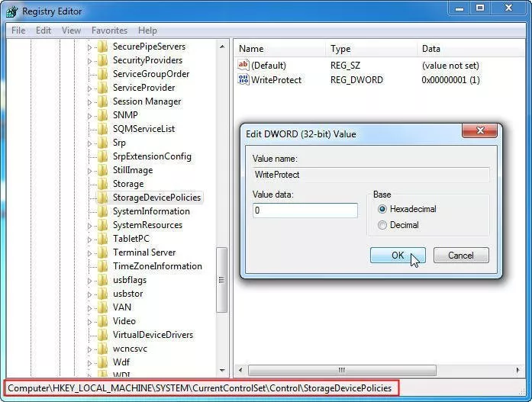Viewport: 532px width, 402px height.
Task: Click the TabletPC folder icon
Action: pos(102,239)
